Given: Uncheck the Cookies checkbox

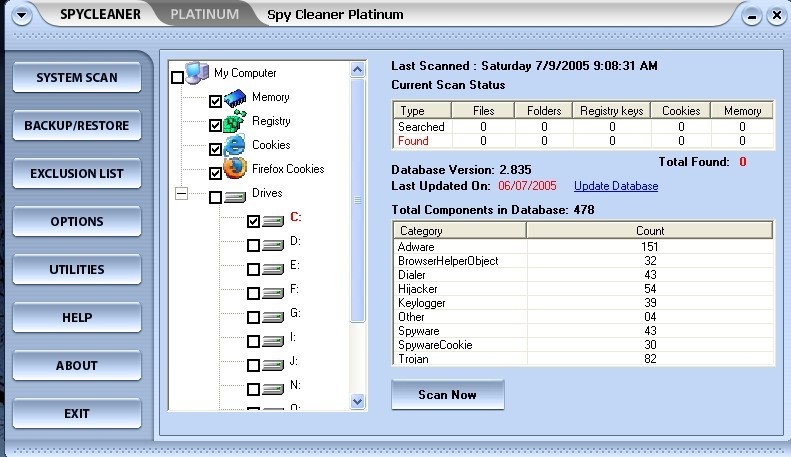Looking at the screenshot, I should click(215, 149).
